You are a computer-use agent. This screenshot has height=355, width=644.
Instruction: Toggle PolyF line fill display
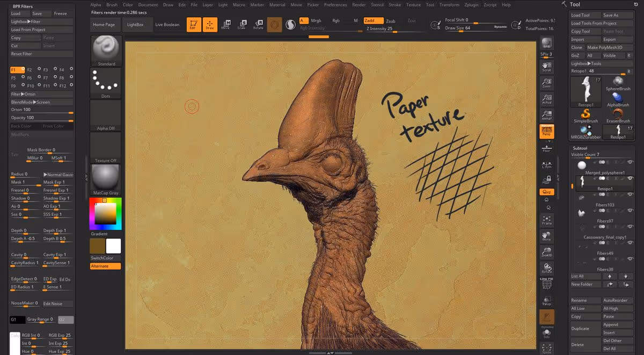(x=546, y=285)
